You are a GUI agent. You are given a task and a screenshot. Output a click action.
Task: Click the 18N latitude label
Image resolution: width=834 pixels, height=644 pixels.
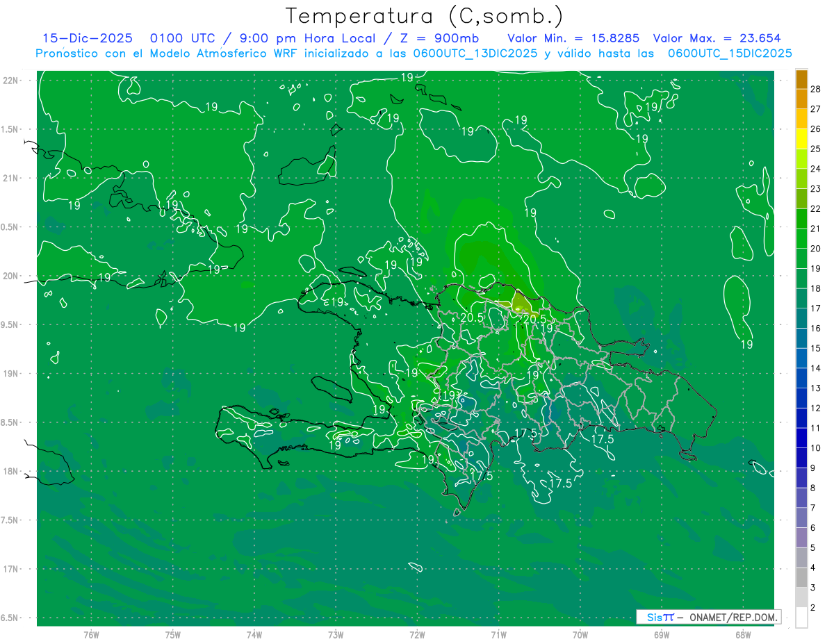coord(12,472)
